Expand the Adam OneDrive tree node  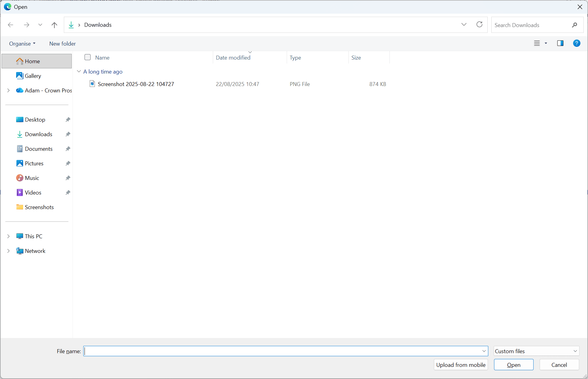tap(9, 90)
